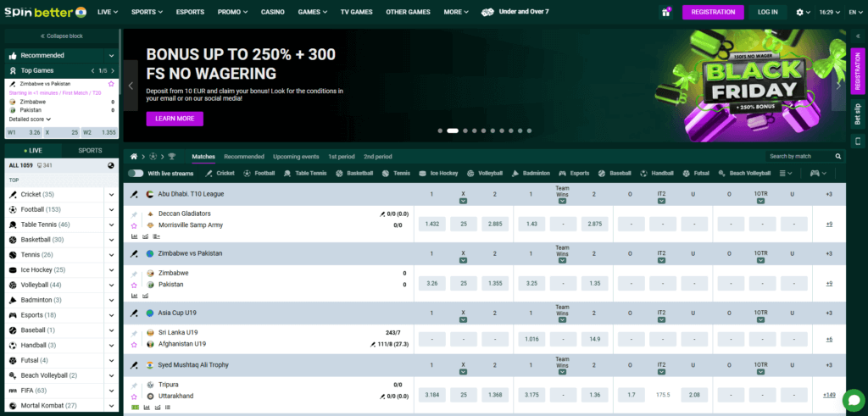This screenshot has width=868, height=416.
Task: Favorite the Afghanistan U19 match star
Action: coord(134,344)
